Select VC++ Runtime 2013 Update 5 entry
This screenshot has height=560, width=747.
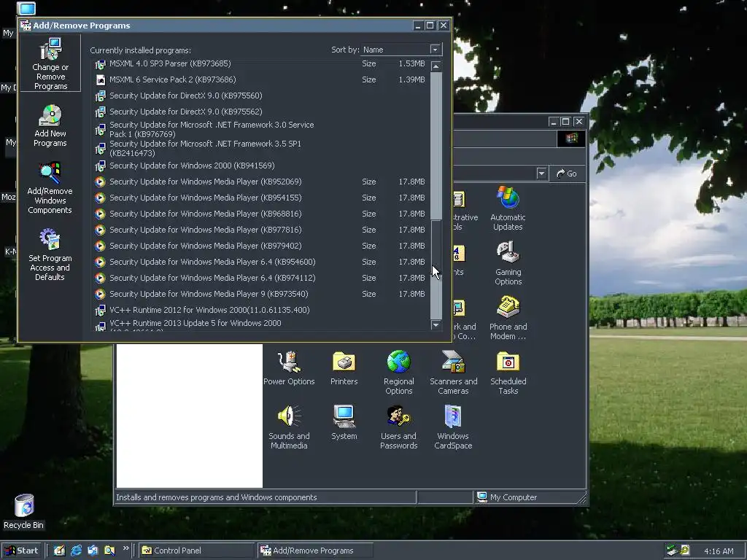coord(260,324)
